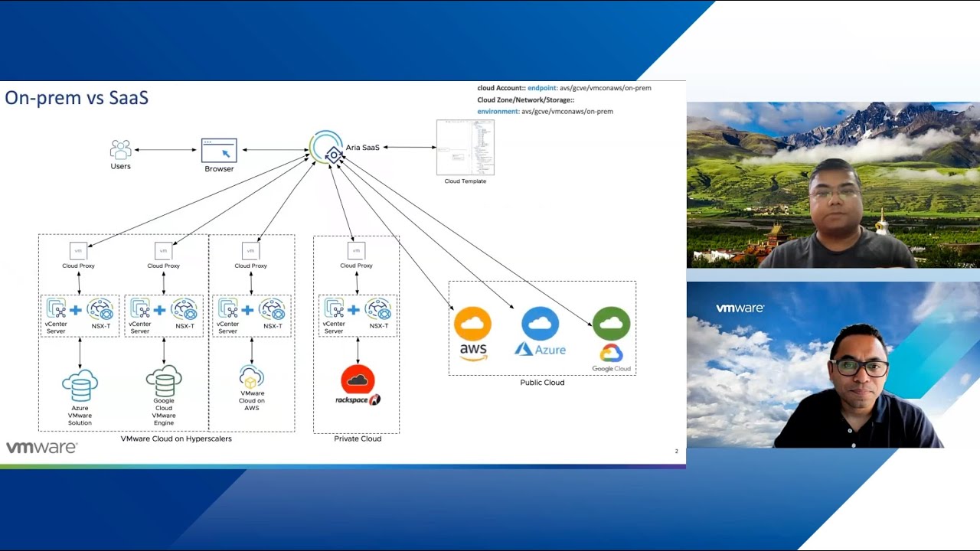Click the 'Azure VMware Solution' text
Viewport: 980px width, 551px height.
[80, 416]
